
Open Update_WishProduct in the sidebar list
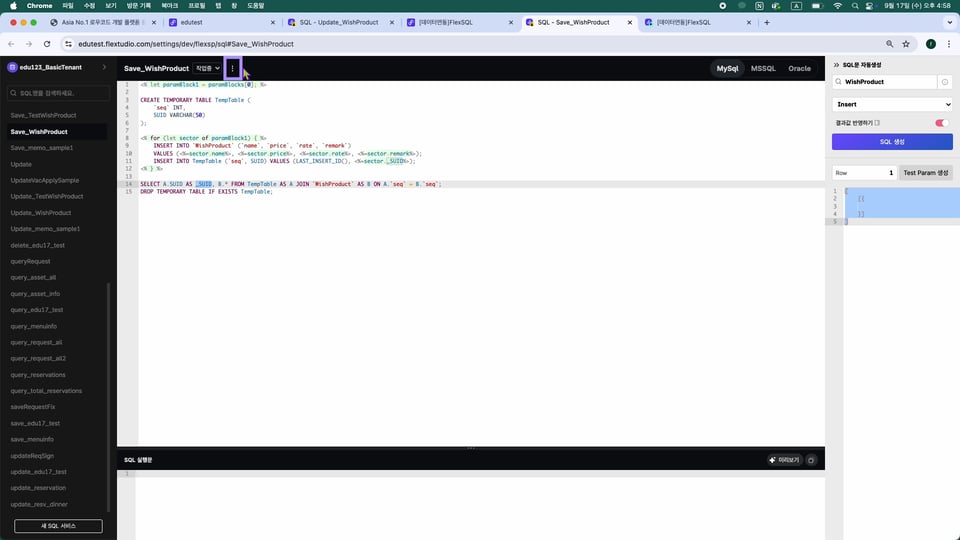coord(41,213)
